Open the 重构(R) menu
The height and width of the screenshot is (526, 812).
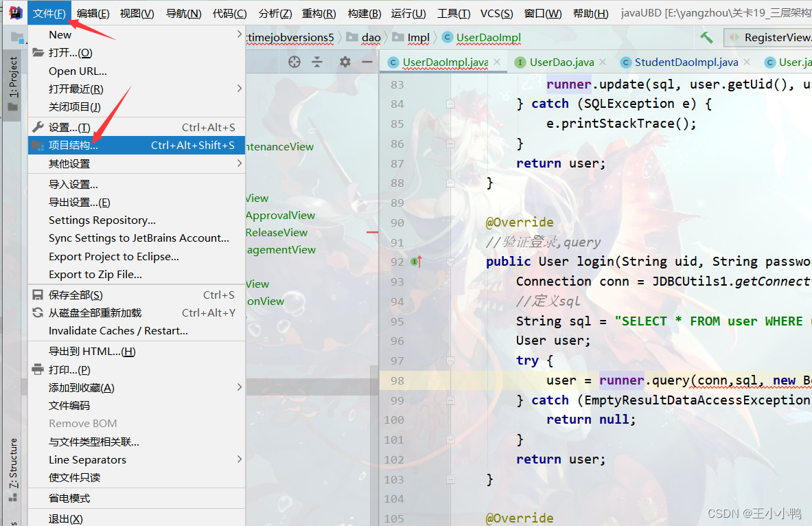(319, 14)
